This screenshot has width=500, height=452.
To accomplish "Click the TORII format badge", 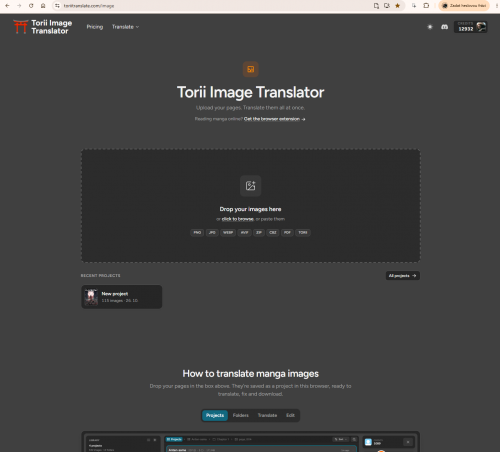I will (x=303, y=233).
